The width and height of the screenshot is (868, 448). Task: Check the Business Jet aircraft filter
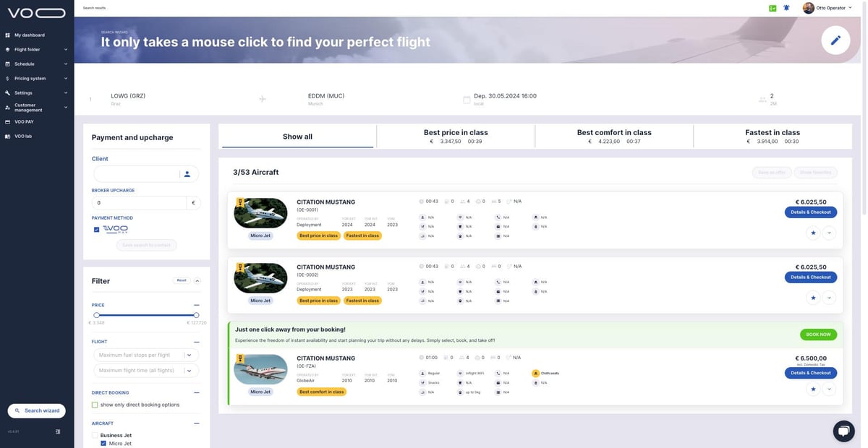click(x=95, y=435)
